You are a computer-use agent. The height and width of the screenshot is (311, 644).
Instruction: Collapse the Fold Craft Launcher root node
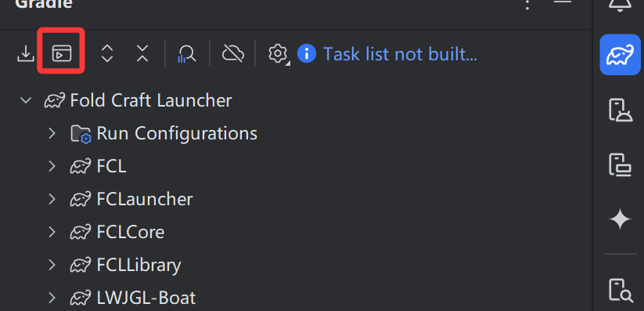click(x=26, y=100)
